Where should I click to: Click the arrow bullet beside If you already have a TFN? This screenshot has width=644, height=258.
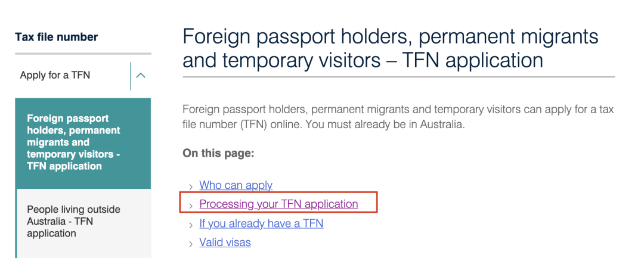pyautogui.click(x=191, y=225)
